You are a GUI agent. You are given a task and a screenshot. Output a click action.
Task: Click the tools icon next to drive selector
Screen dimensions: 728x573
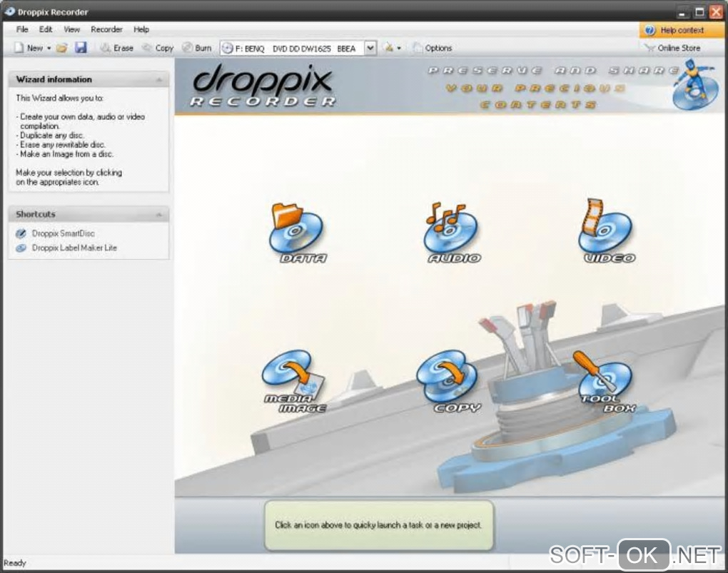pos(388,48)
